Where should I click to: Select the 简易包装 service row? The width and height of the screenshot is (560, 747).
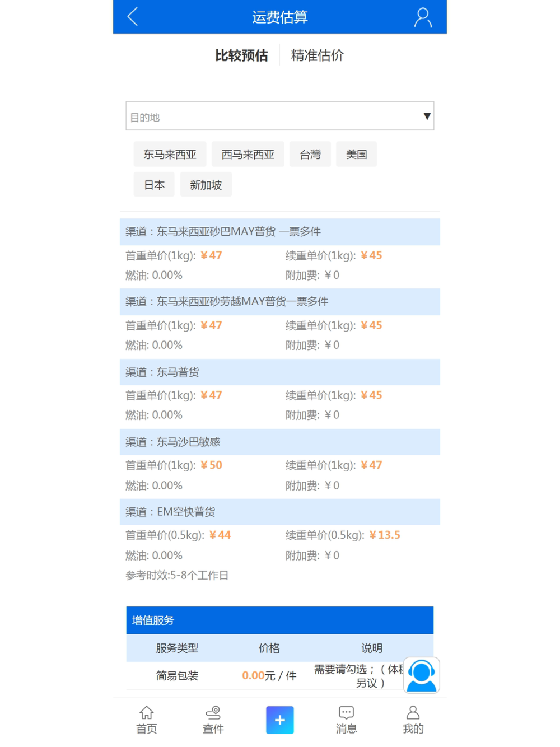click(280, 676)
